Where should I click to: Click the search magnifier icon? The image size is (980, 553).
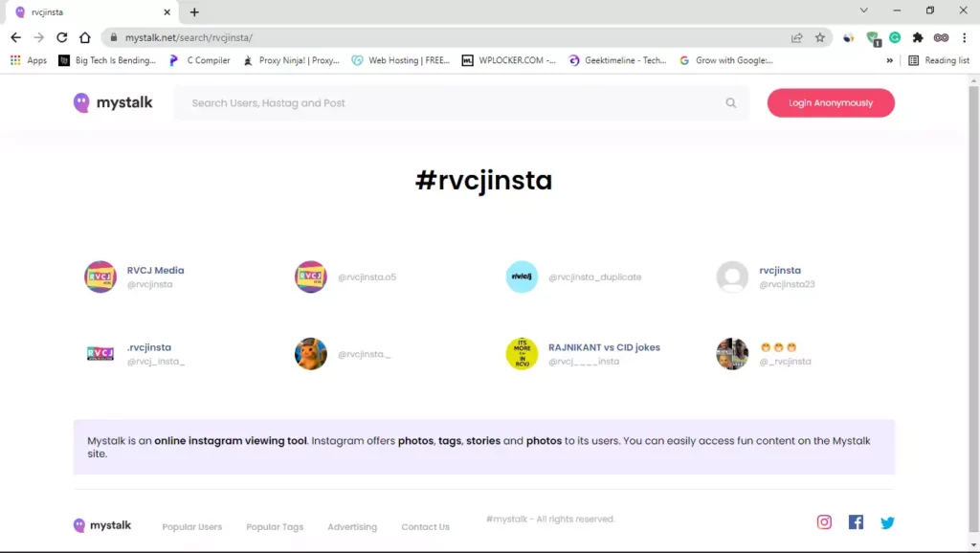[730, 103]
